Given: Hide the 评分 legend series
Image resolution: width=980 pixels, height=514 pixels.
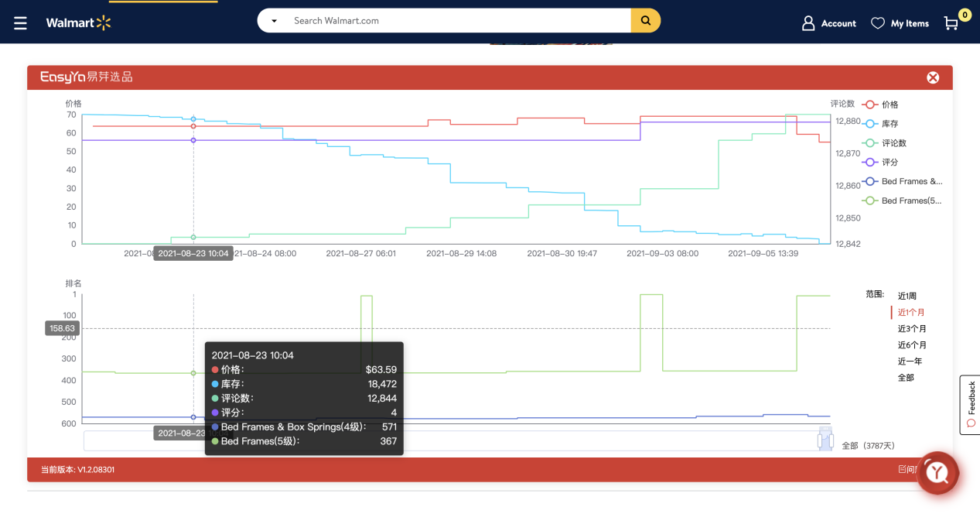Looking at the screenshot, I should point(880,163).
